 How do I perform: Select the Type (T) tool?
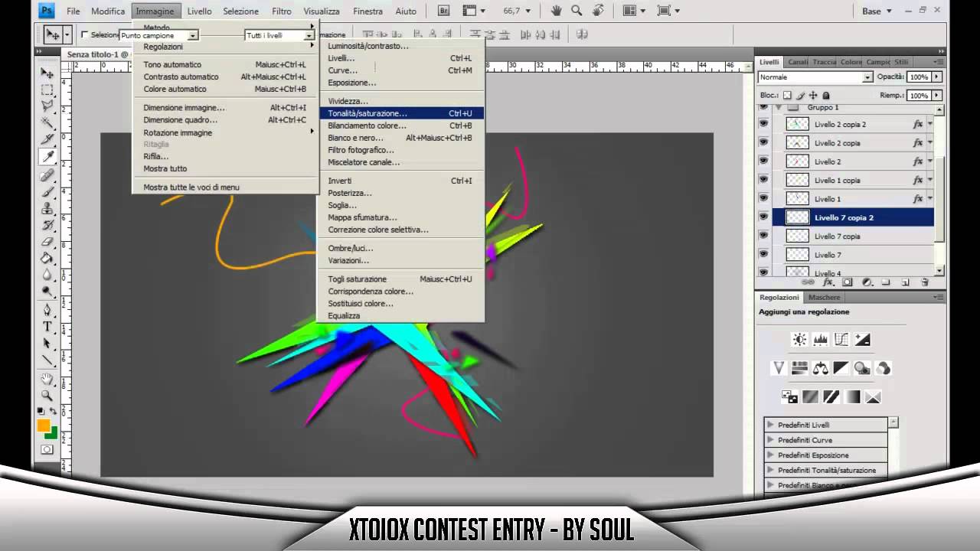47,327
